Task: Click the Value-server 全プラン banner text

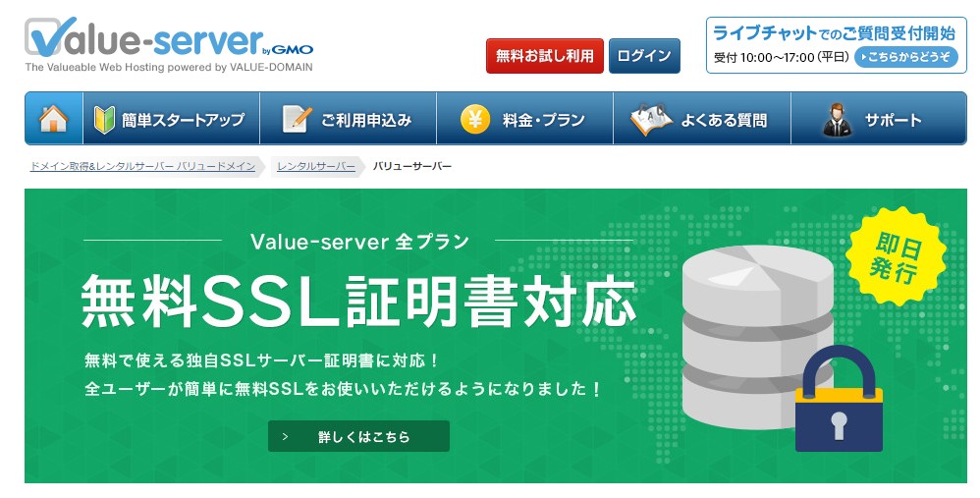Action: click(359, 242)
